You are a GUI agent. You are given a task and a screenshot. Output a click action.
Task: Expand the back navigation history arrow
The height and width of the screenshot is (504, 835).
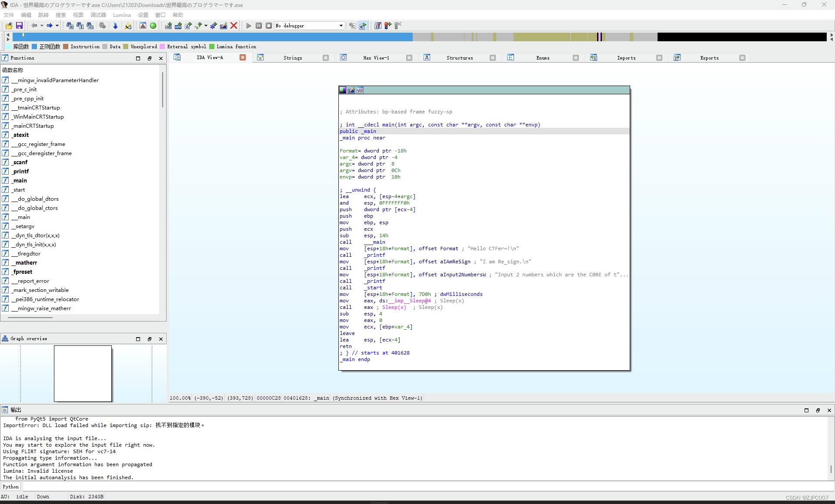[42, 26]
